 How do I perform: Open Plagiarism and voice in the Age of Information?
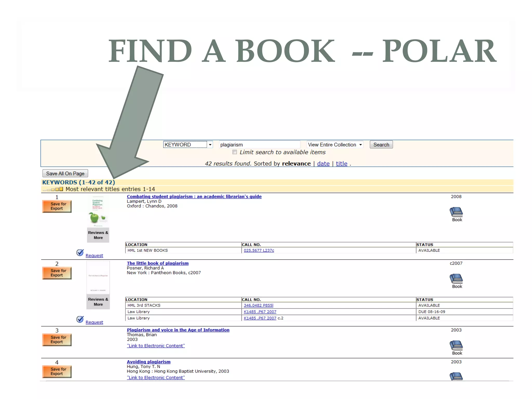click(178, 330)
